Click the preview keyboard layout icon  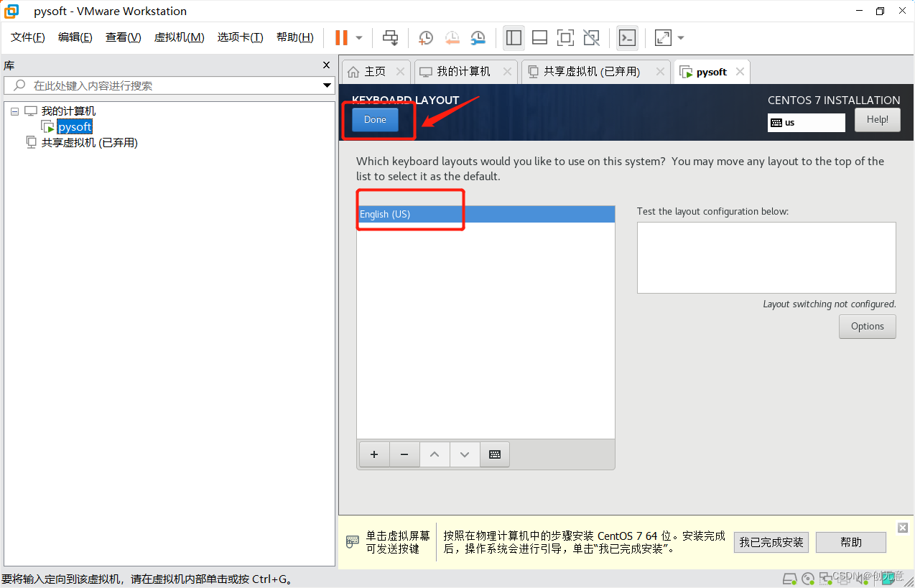pyautogui.click(x=495, y=454)
